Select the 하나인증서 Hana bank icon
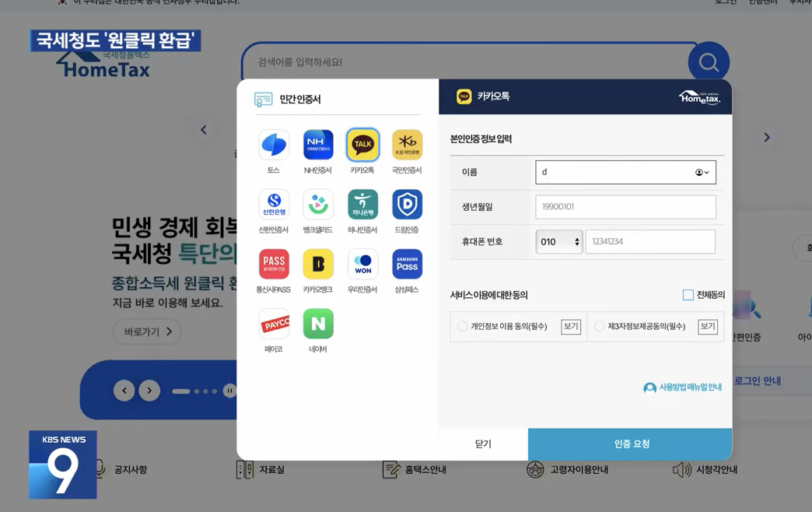The height and width of the screenshot is (512, 812). click(x=362, y=204)
